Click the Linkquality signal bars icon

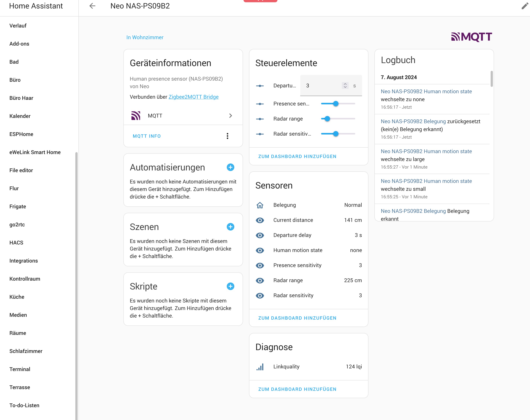(x=260, y=367)
